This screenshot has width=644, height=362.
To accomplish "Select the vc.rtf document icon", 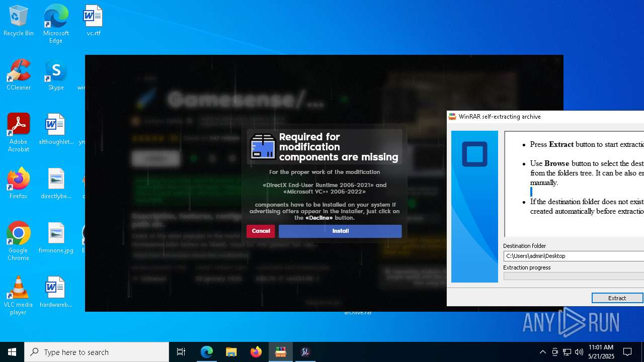I will (93, 21).
